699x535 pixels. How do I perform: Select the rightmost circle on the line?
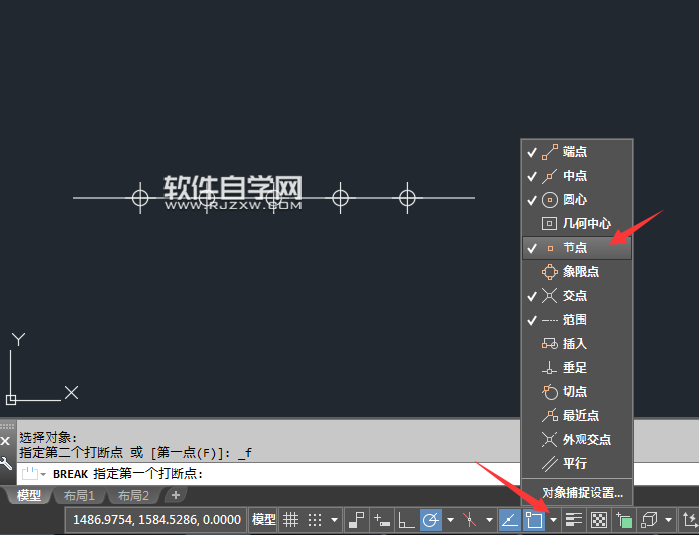point(407,198)
